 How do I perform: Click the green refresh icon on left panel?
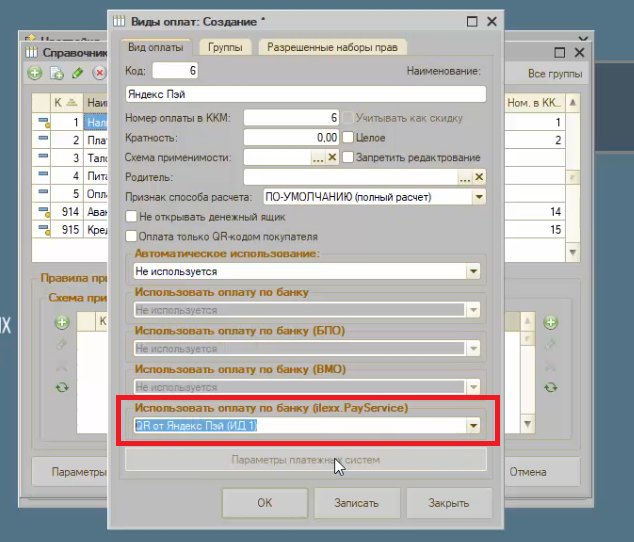click(x=62, y=387)
